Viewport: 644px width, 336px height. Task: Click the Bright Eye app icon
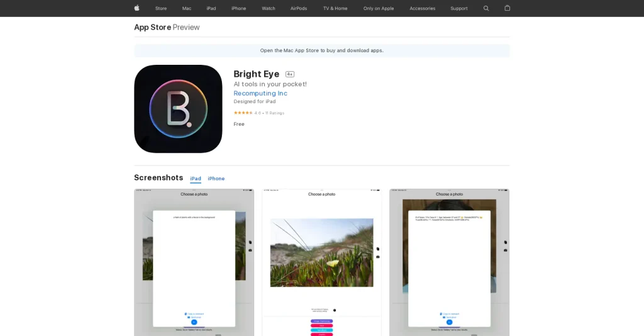(x=178, y=109)
